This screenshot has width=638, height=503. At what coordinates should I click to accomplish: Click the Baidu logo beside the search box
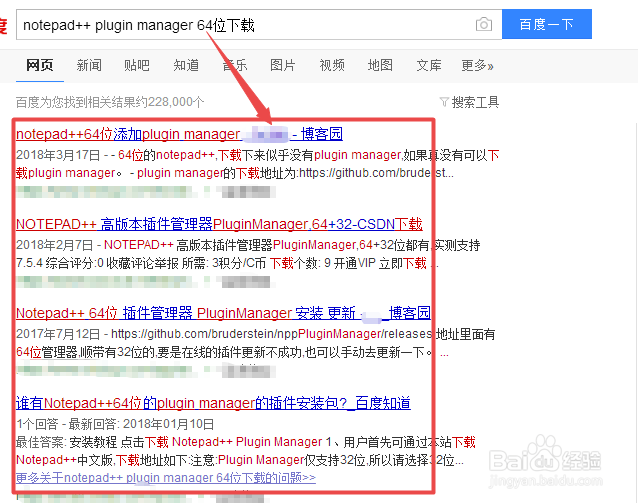pos(3,25)
